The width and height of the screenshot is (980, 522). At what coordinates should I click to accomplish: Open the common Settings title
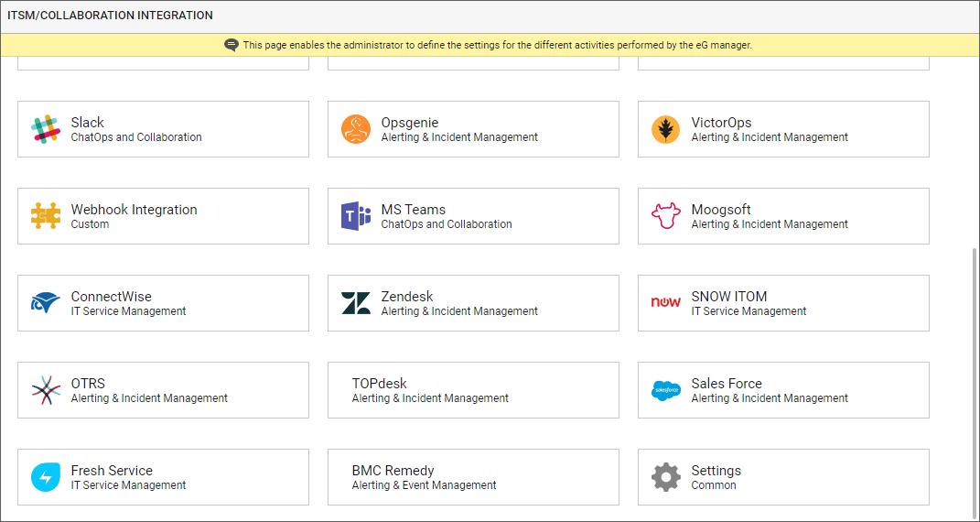click(716, 470)
